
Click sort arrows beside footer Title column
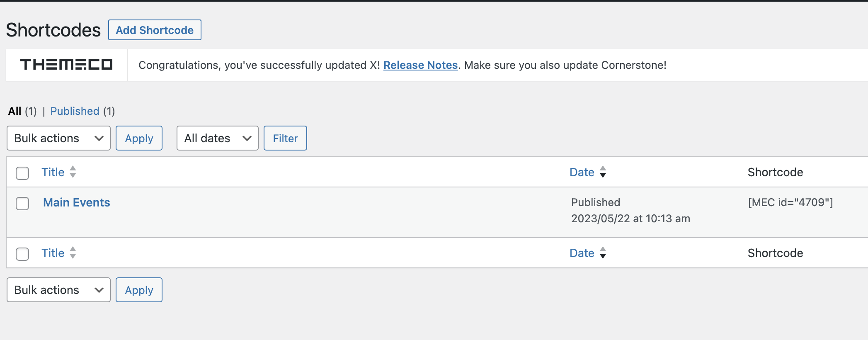(x=73, y=253)
